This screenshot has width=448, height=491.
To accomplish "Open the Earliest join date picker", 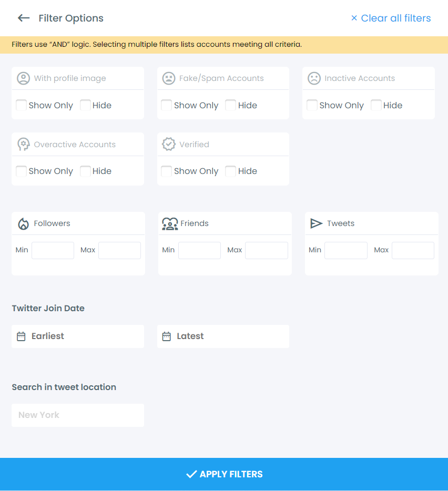I will (x=77, y=336).
